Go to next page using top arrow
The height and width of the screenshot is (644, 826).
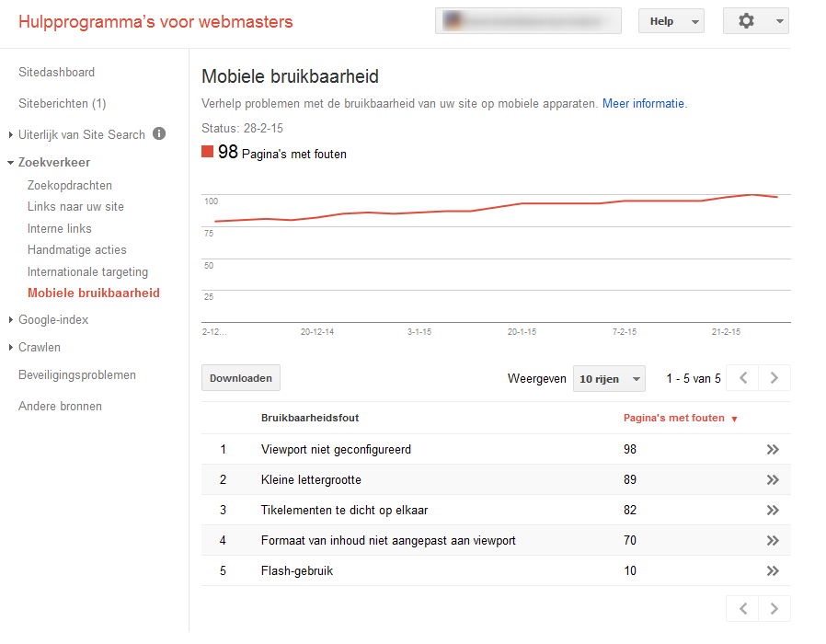774,378
